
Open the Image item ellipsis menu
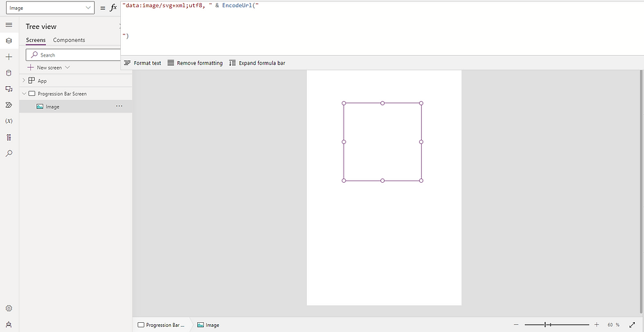coord(119,106)
